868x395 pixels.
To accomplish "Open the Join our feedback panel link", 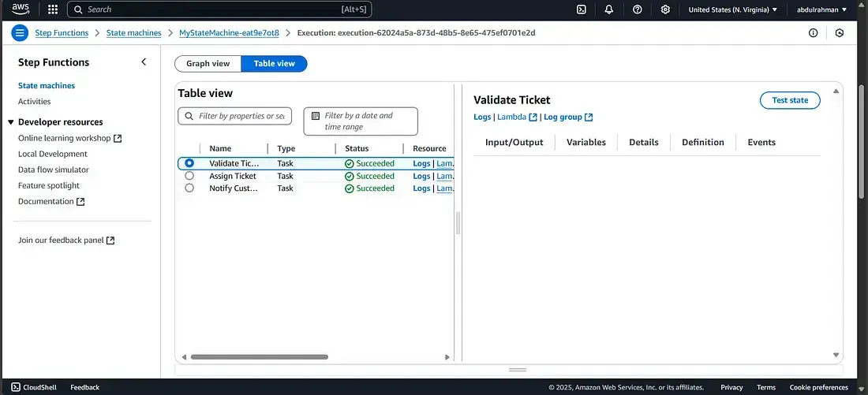I will pyautogui.click(x=66, y=240).
